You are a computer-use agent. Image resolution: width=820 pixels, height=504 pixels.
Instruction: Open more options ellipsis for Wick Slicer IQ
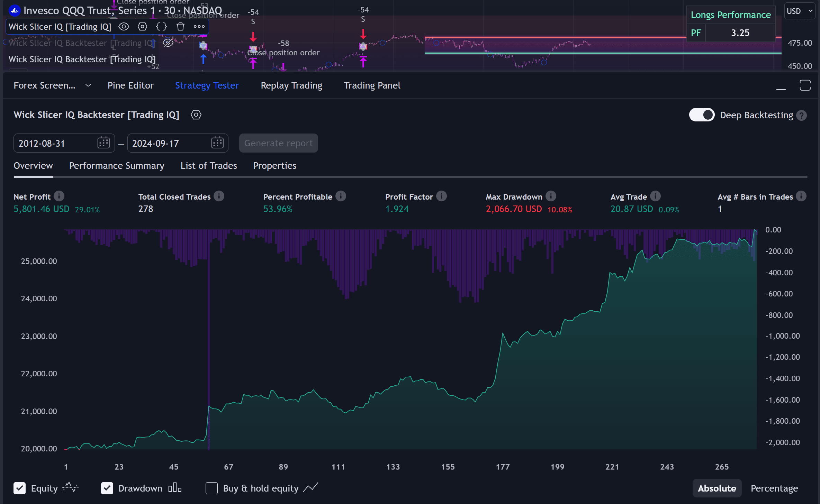(x=199, y=27)
